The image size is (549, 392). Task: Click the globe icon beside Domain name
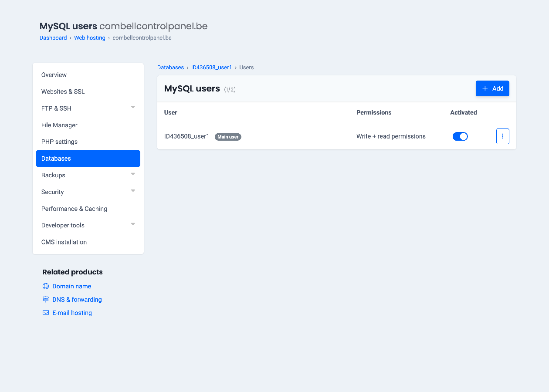pyautogui.click(x=46, y=286)
